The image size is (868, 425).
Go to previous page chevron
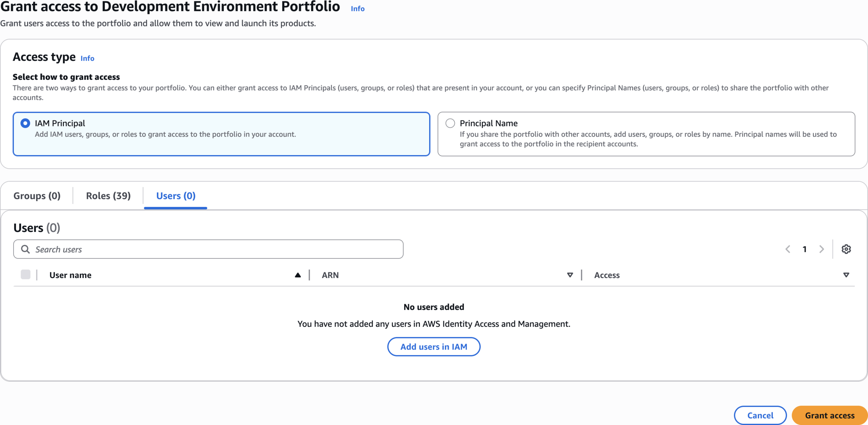[x=788, y=249]
